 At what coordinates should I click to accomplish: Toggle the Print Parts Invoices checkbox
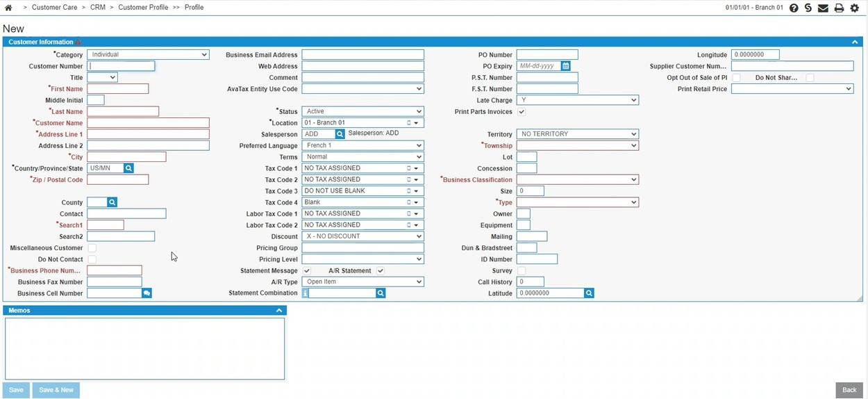click(x=521, y=112)
